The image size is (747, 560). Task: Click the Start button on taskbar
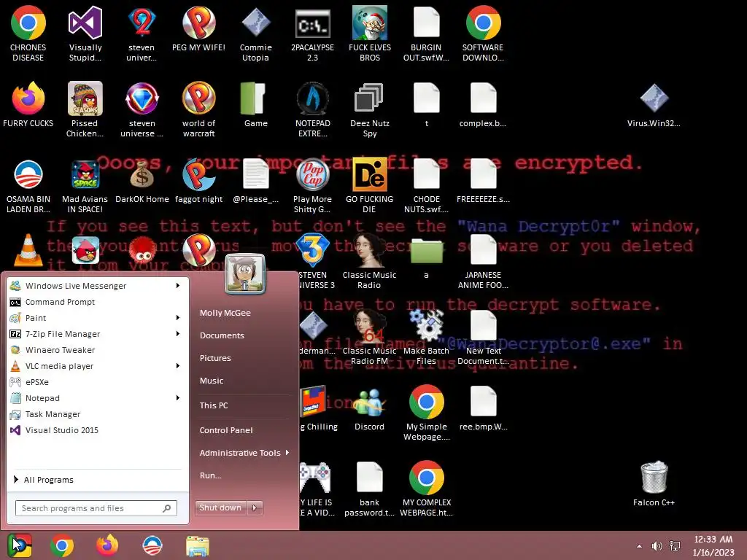[20, 545]
